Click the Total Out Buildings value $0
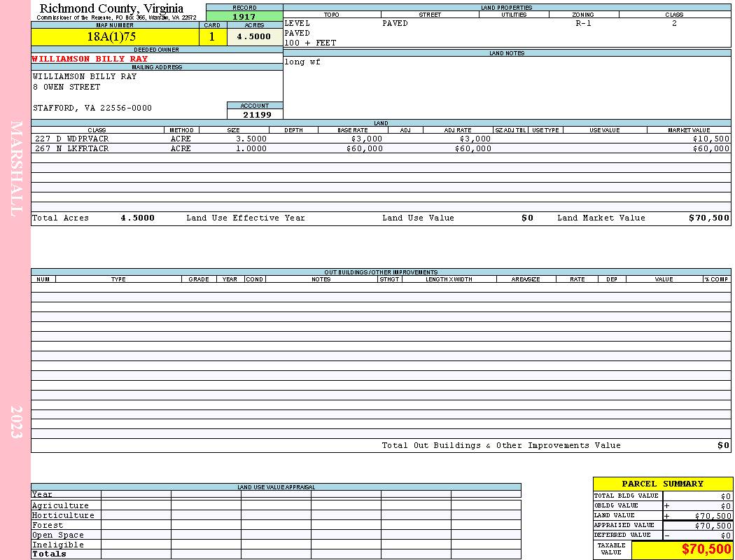735x560 pixels. pyautogui.click(x=723, y=446)
